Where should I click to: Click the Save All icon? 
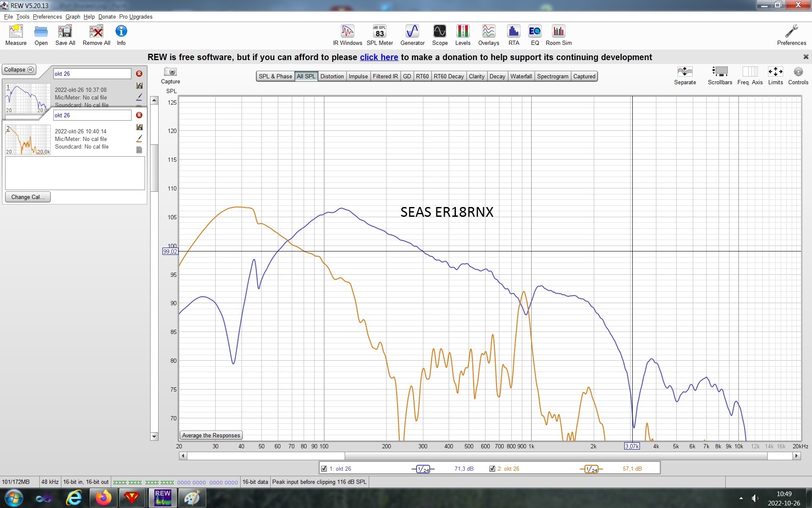(65, 35)
